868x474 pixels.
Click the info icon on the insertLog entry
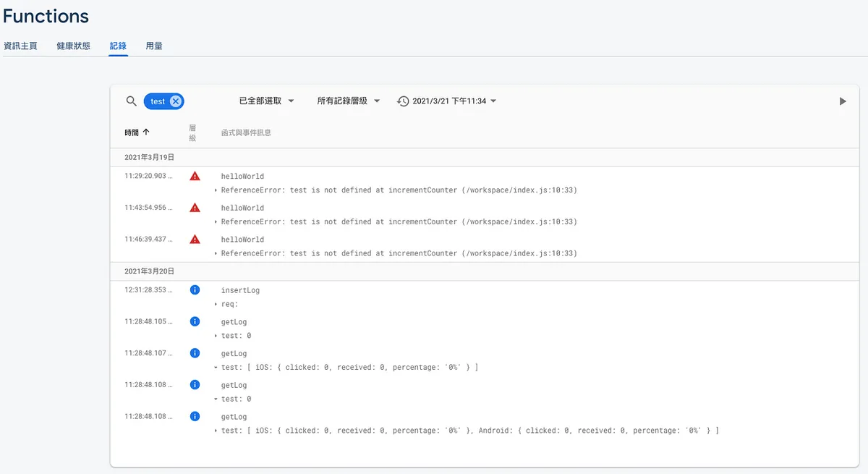click(x=195, y=290)
